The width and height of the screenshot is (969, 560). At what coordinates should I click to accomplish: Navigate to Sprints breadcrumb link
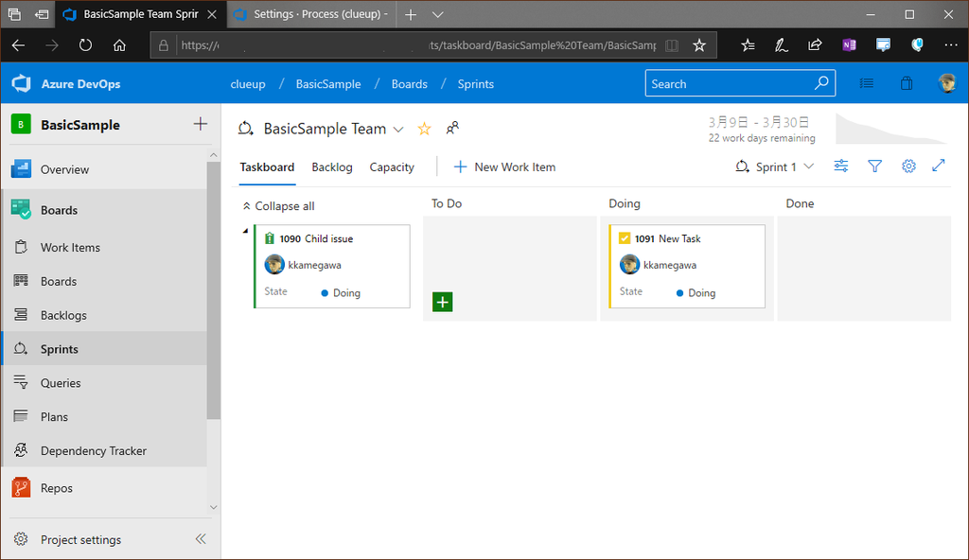click(x=475, y=84)
